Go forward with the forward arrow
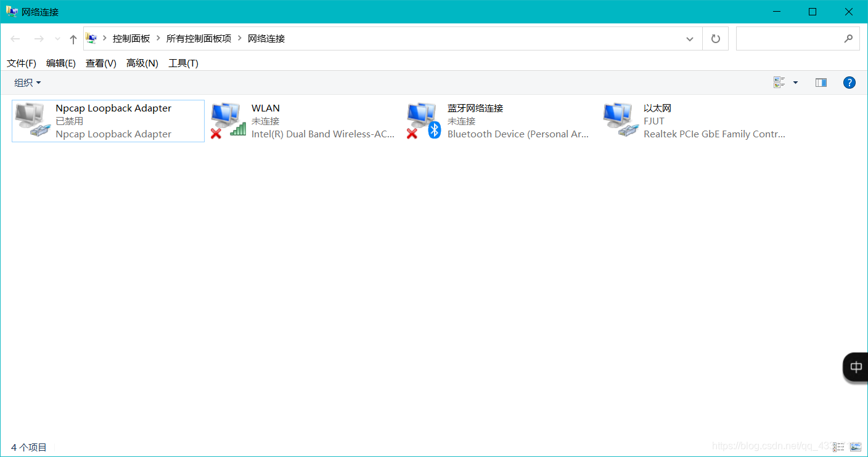Image resolution: width=868 pixels, height=457 pixels. [38, 39]
